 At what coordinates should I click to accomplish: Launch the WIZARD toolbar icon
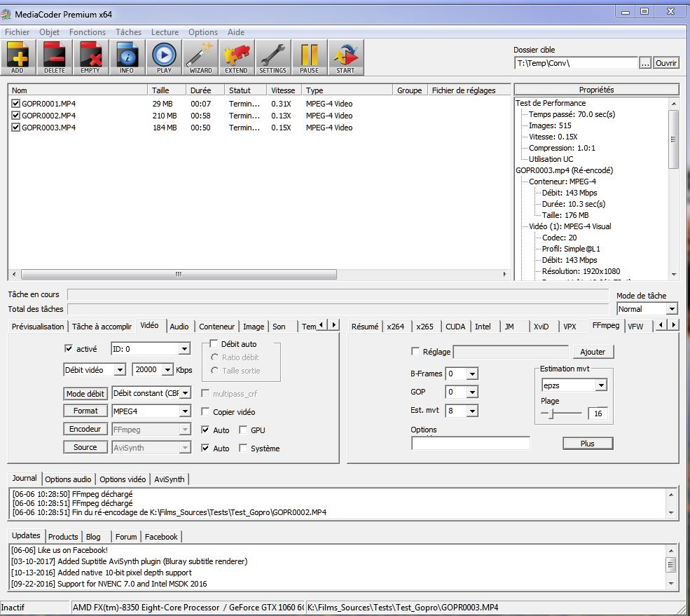200,57
